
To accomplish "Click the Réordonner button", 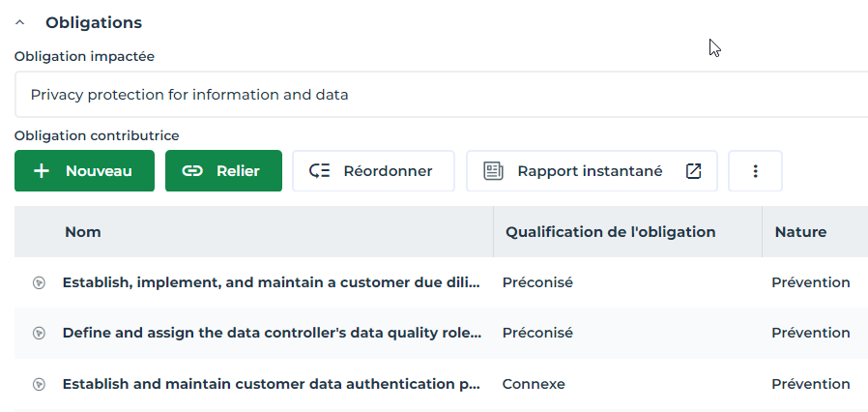I will click(373, 171).
